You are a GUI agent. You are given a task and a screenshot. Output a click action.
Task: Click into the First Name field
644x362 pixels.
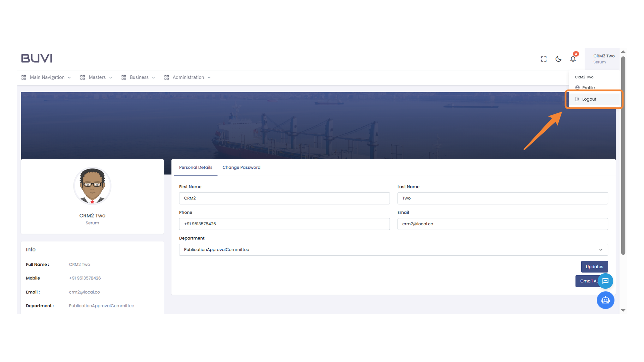[284, 198]
